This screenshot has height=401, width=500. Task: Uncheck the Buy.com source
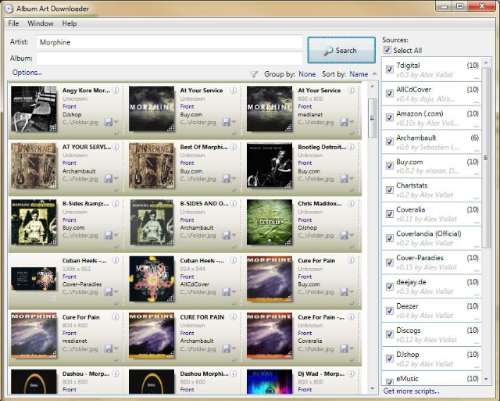(x=389, y=165)
